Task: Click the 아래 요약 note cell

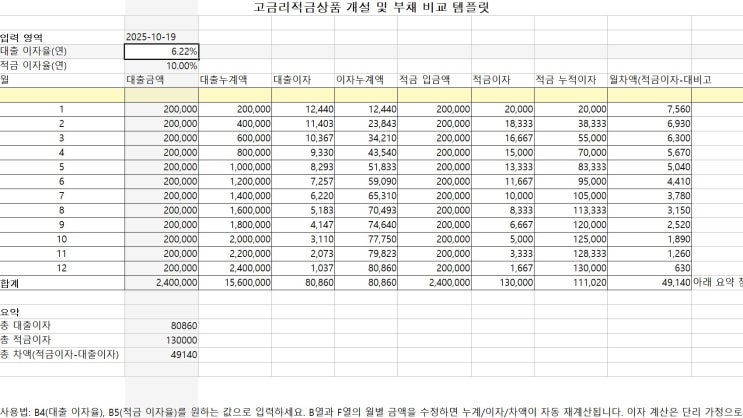Action: tap(717, 283)
